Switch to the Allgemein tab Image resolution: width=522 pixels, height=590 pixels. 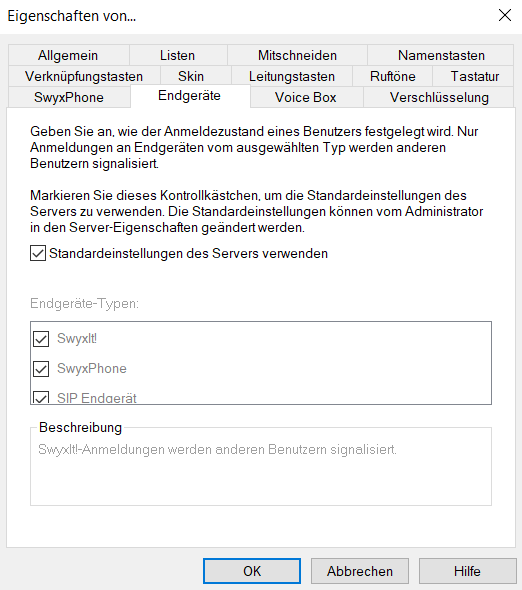coord(68,55)
